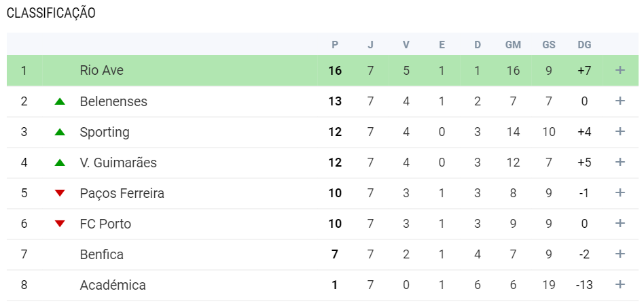The image size is (644, 304).
Task: Click the CLASSIFICAÇÃO heading
Action: pyautogui.click(x=51, y=14)
